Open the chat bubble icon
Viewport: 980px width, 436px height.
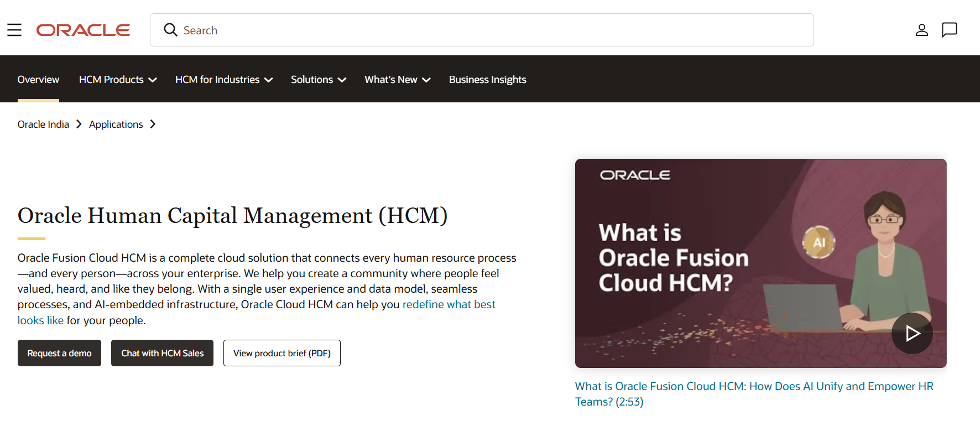click(x=950, y=30)
